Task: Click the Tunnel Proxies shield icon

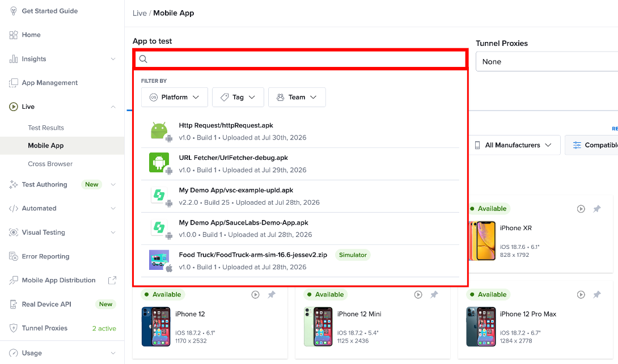Action: pyautogui.click(x=14, y=328)
